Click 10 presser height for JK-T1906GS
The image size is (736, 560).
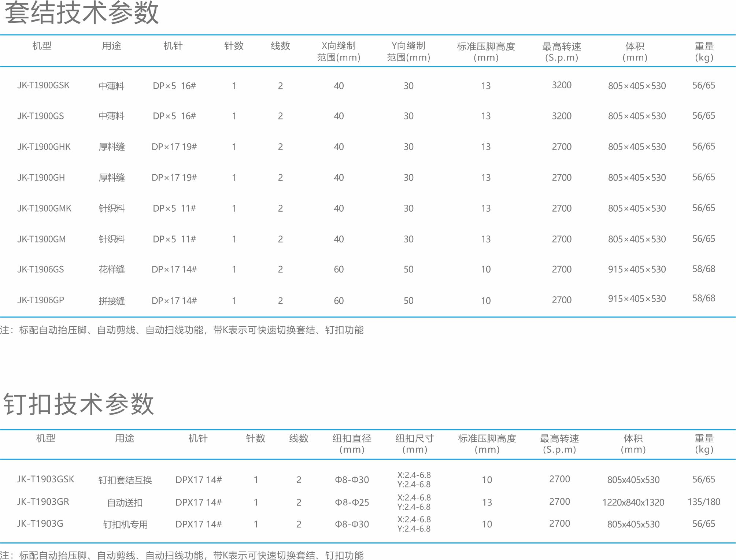(486, 270)
